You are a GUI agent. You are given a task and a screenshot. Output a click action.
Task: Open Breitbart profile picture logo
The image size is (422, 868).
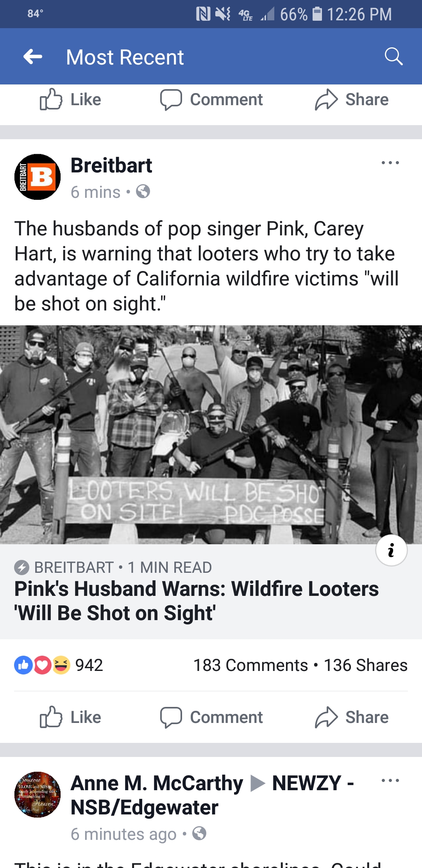pos(38,177)
